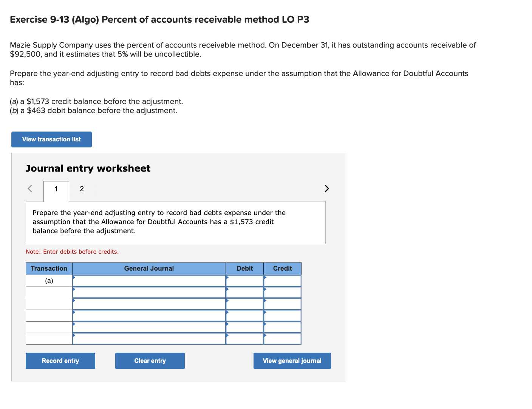Select worksheet tab 1
The image size is (532, 409).
(56, 189)
